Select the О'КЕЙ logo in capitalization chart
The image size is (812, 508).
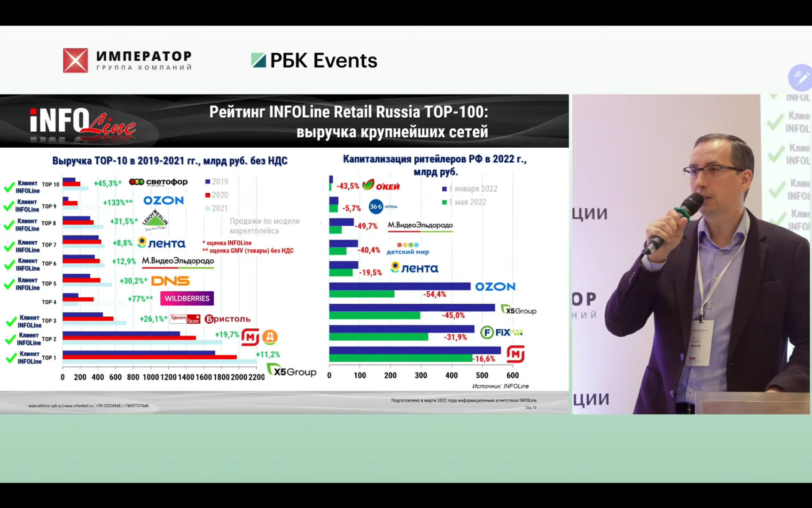click(x=381, y=185)
